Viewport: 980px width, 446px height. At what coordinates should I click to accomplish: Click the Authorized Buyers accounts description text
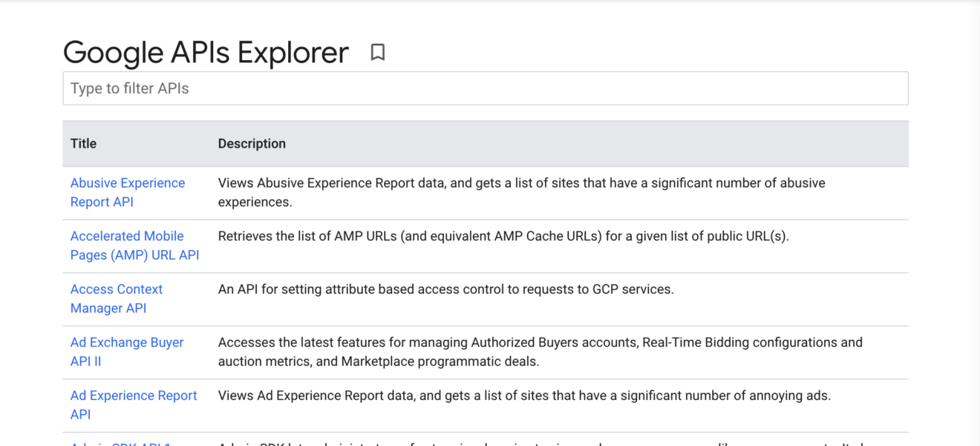pos(540,343)
